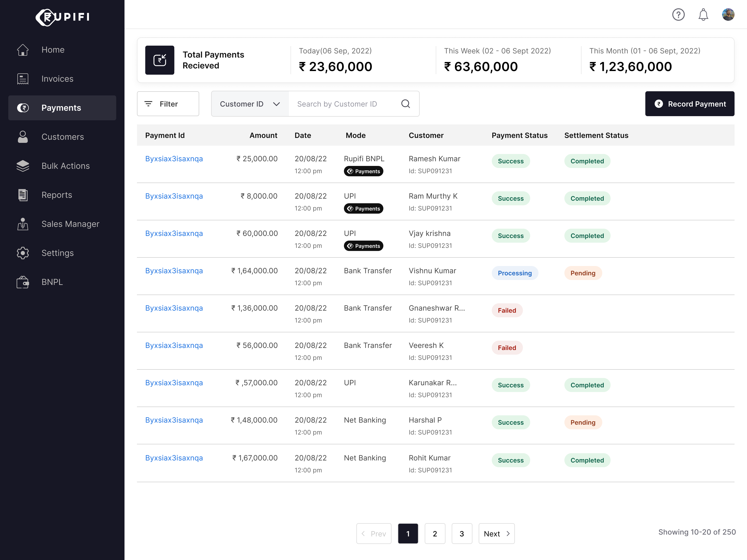Image resolution: width=747 pixels, height=560 pixels.
Task: Jump to page 3 of results
Action: point(461,533)
